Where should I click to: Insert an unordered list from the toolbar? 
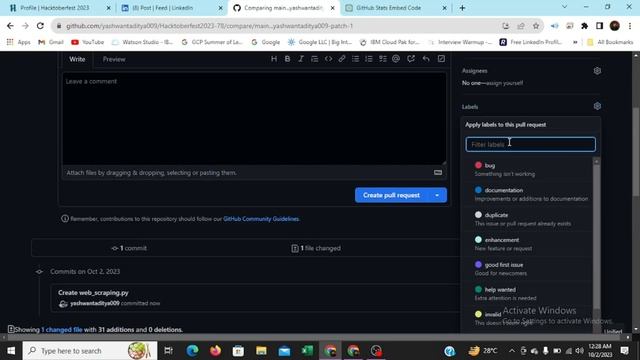click(x=356, y=59)
